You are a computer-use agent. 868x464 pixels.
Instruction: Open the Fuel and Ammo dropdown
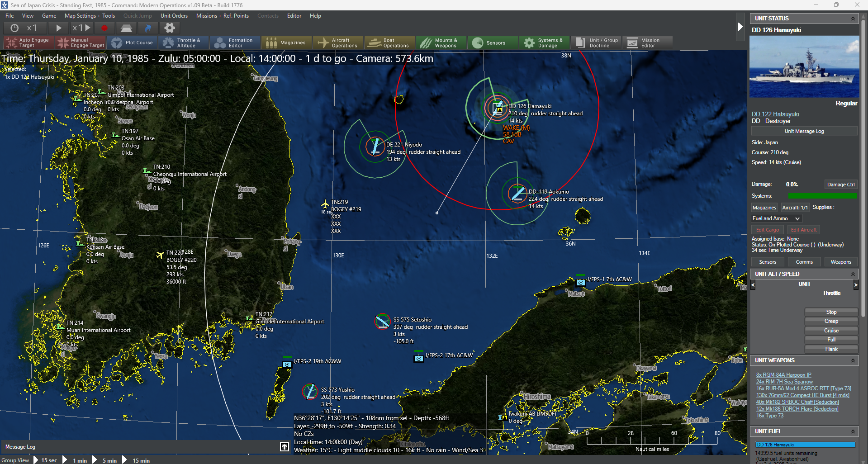click(x=776, y=218)
